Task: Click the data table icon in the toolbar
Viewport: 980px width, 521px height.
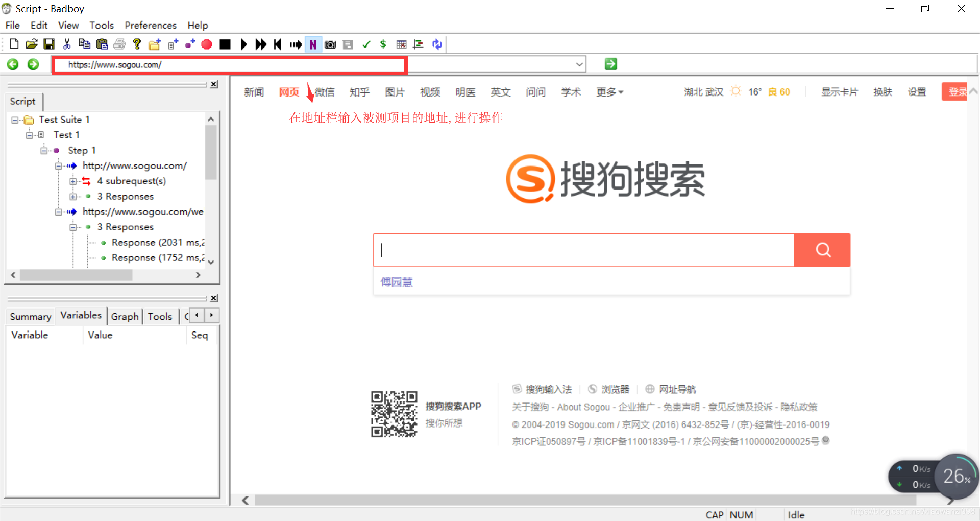Action: coord(402,44)
